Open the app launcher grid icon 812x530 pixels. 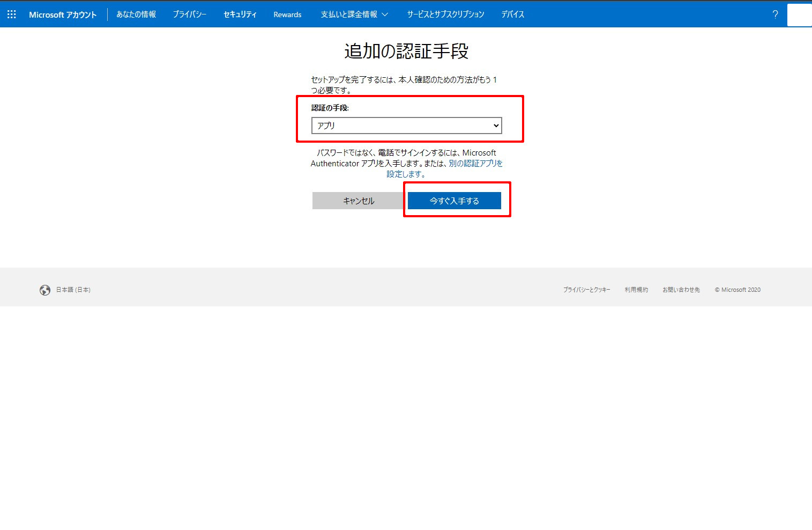tap(11, 14)
